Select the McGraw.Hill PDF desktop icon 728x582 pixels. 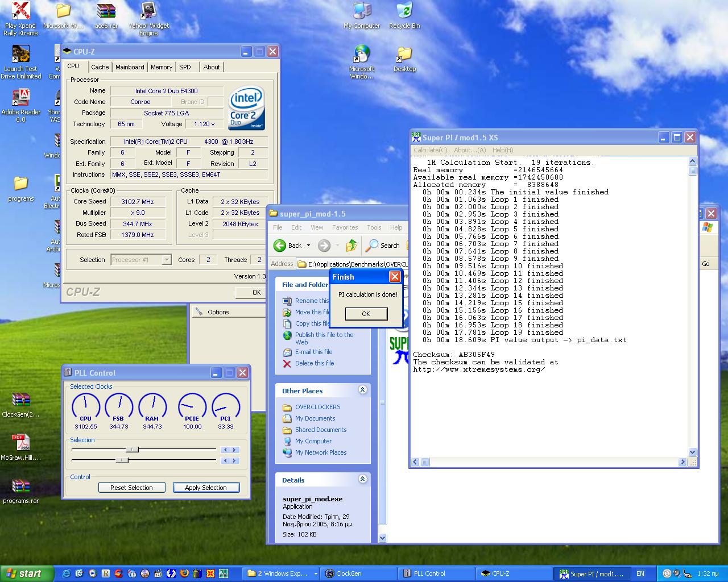coord(21,448)
